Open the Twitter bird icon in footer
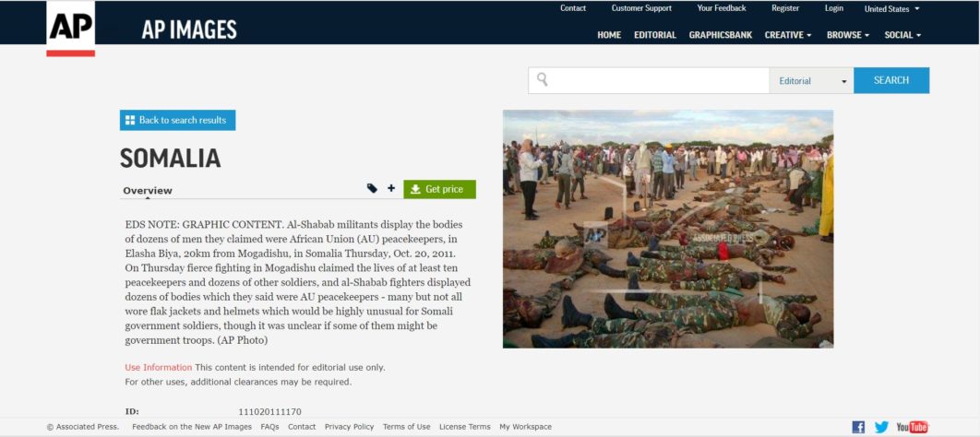 pos(881,427)
